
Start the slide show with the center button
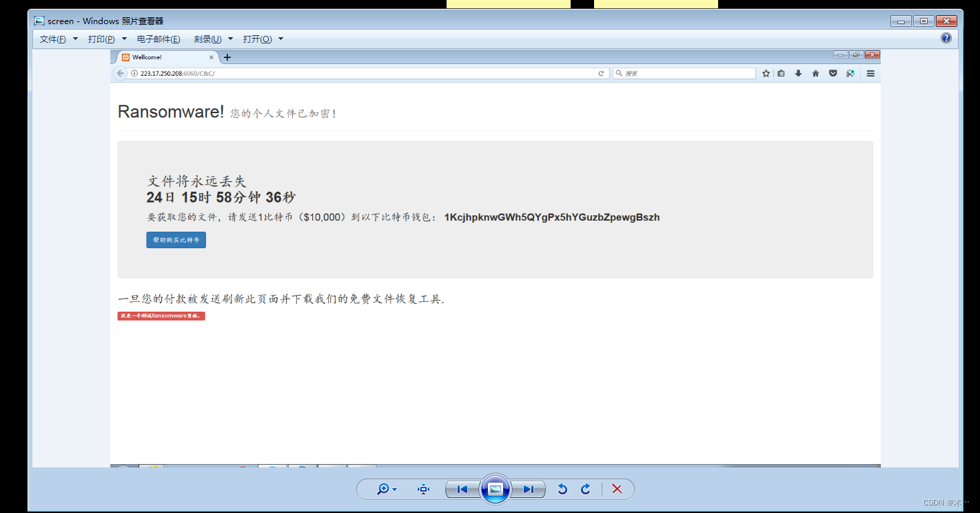pos(496,489)
